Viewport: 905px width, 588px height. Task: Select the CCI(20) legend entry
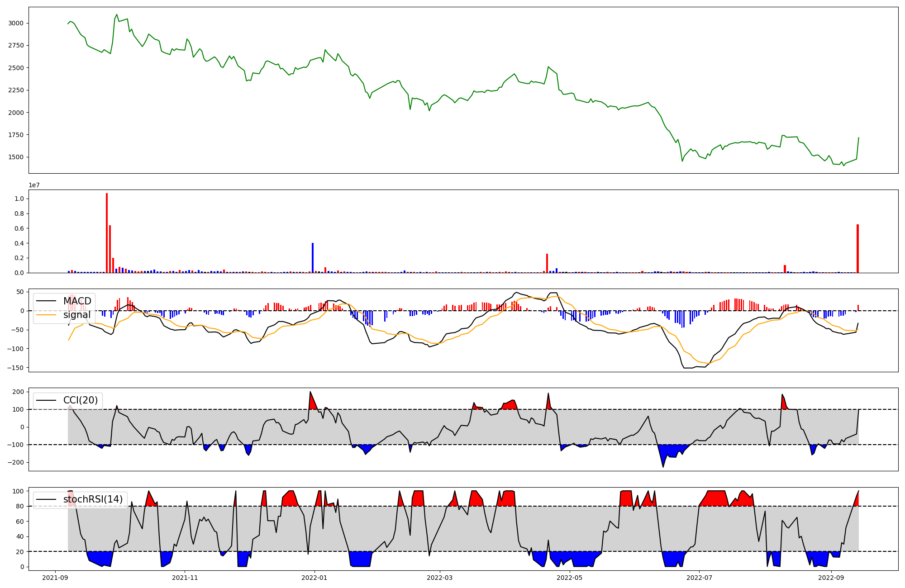pos(80,400)
